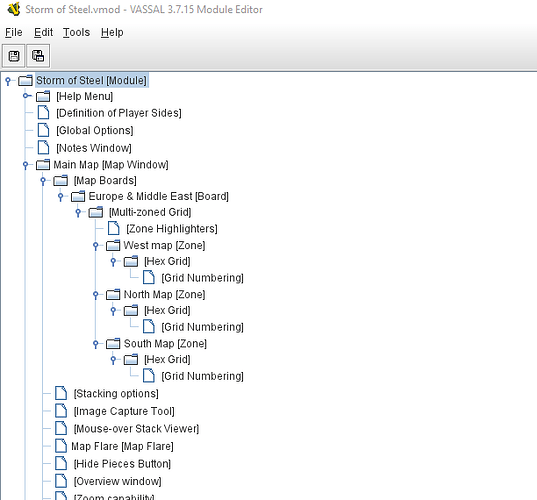Collapse Hex Grid under West map
This screenshot has height=500, width=537.
click(x=113, y=262)
